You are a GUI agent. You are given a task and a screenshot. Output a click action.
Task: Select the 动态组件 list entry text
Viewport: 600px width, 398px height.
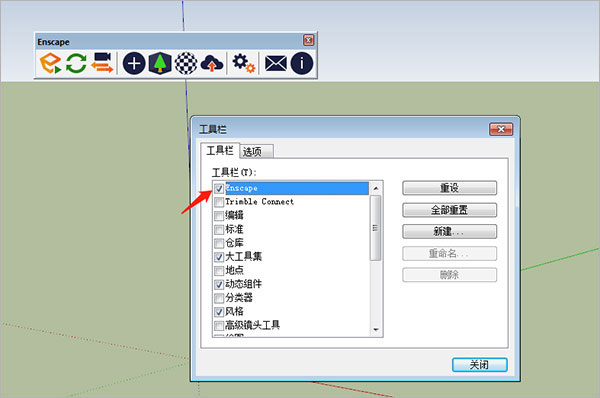coord(243,284)
